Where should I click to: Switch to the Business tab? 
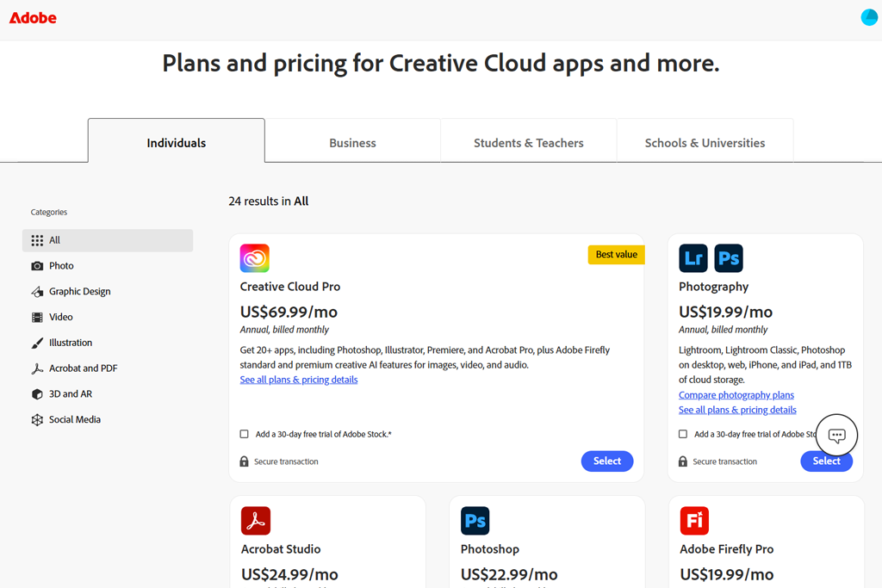(352, 140)
